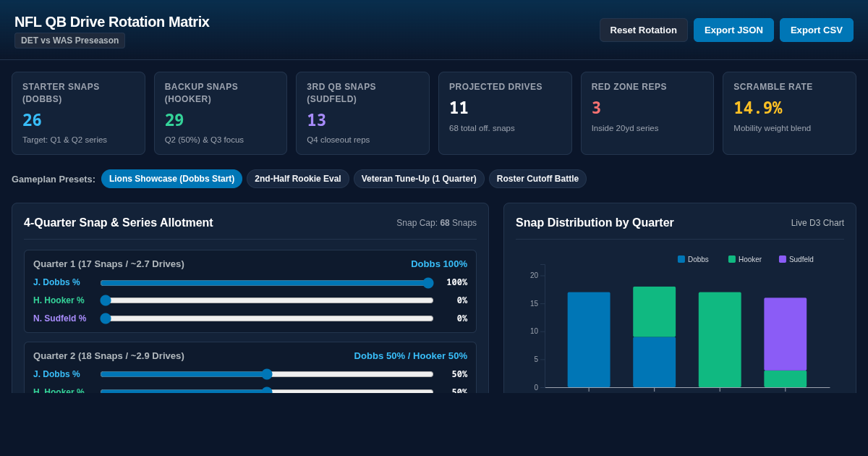Click the Dobbs 100% summary text

pyautogui.click(x=439, y=264)
